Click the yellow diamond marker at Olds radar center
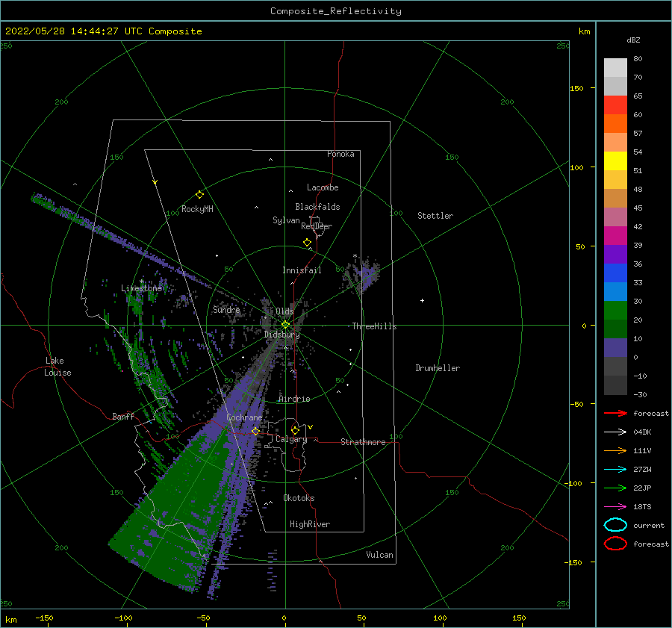This screenshot has height=628, width=672. [285, 325]
